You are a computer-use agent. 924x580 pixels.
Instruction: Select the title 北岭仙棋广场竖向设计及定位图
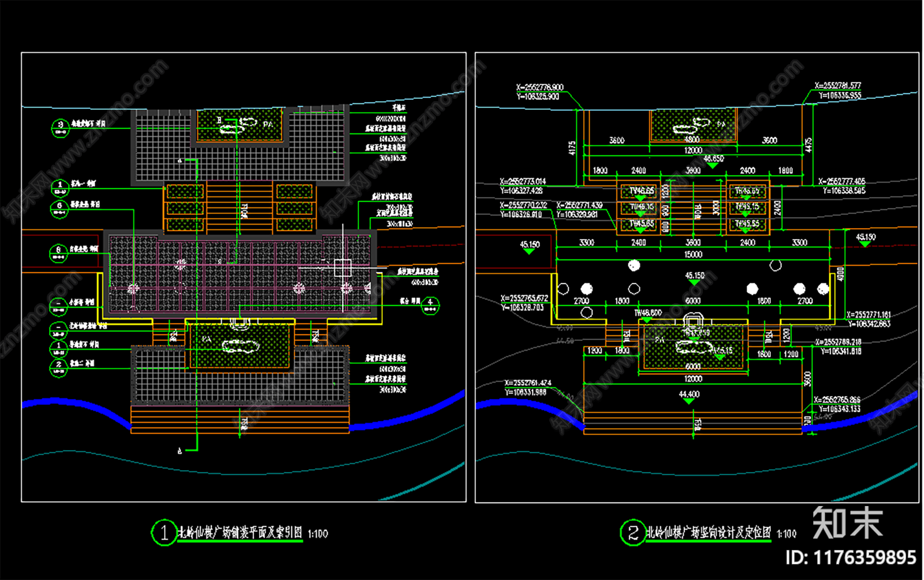[x=709, y=533]
